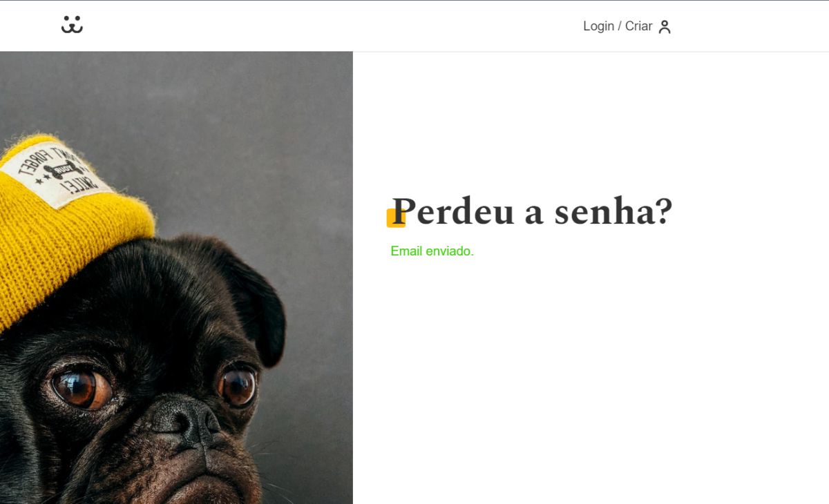Click the pug photo on the left
Screen dimensions: 829x504
pyautogui.click(x=176, y=278)
